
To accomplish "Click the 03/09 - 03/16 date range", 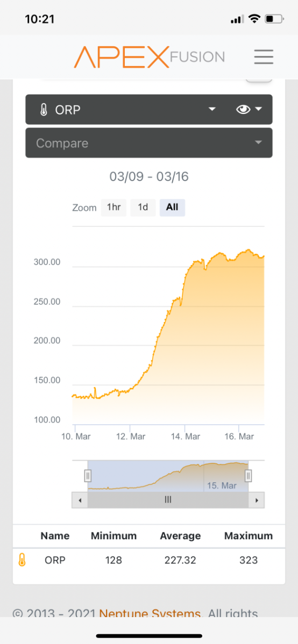I will tap(149, 177).
